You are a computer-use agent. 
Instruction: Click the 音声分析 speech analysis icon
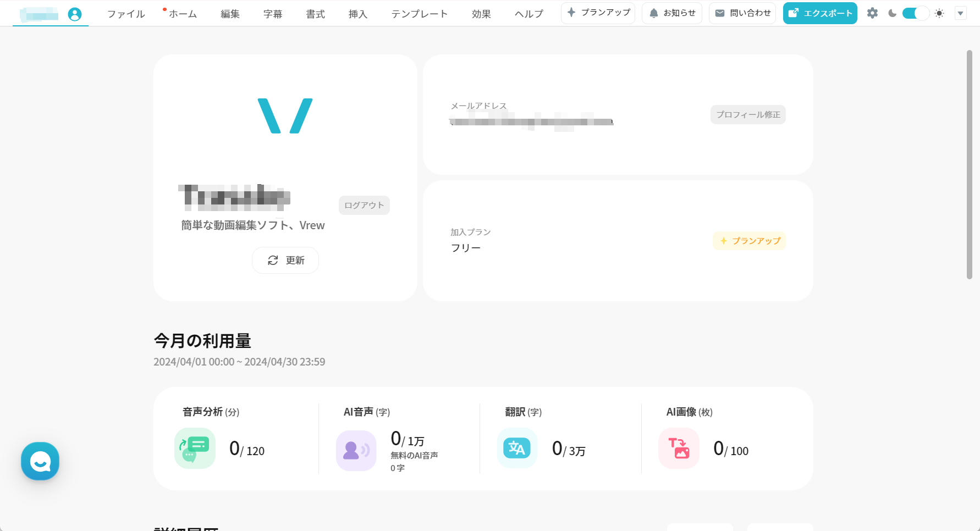click(x=195, y=449)
